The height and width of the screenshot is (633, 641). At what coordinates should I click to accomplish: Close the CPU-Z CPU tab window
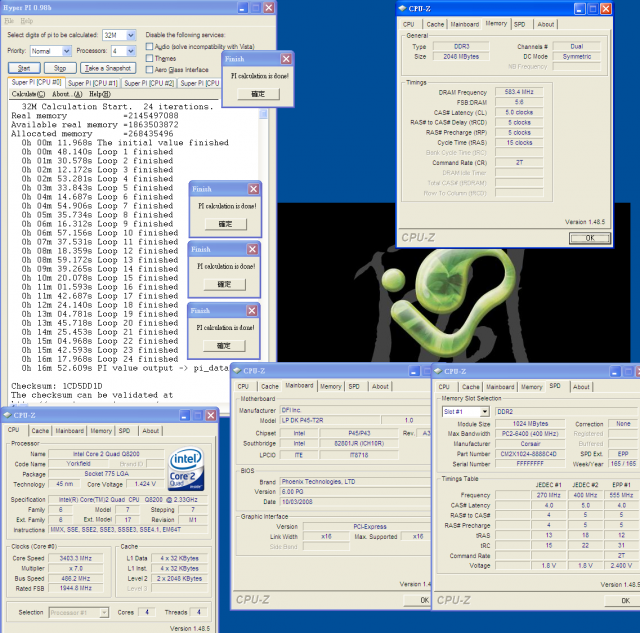(211, 415)
